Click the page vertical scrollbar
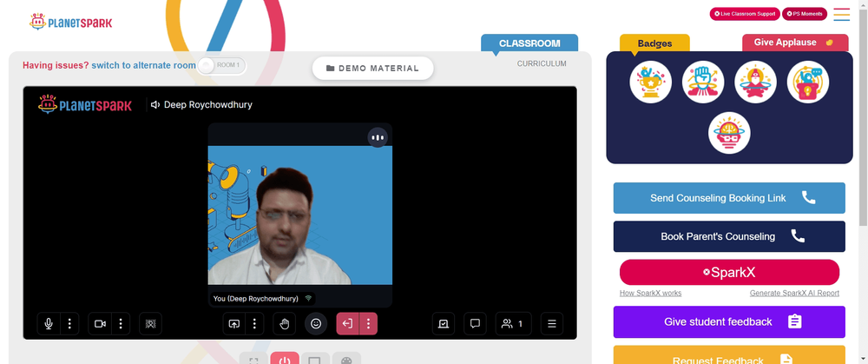868x364 pixels. [863, 116]
